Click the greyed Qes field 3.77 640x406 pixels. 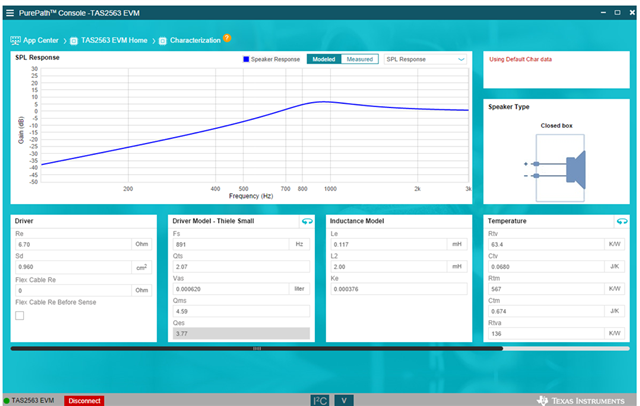tap(241, 333)
